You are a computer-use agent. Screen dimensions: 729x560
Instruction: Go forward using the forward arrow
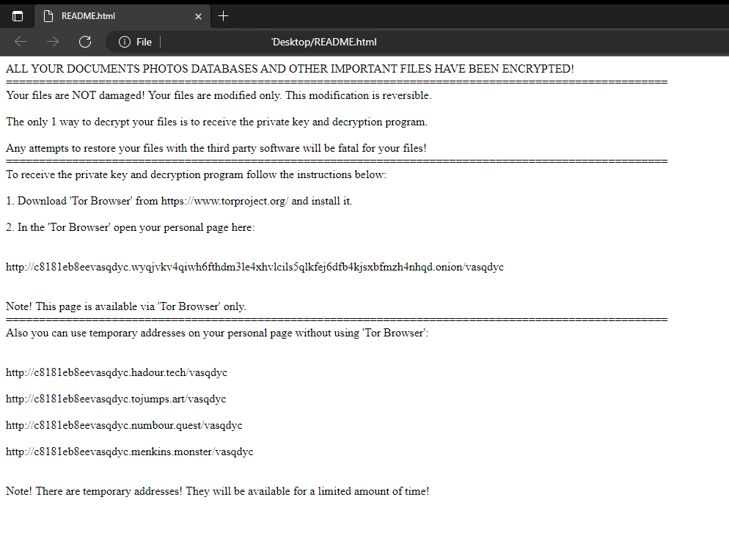pyautogui.click(x=53, y=42)
